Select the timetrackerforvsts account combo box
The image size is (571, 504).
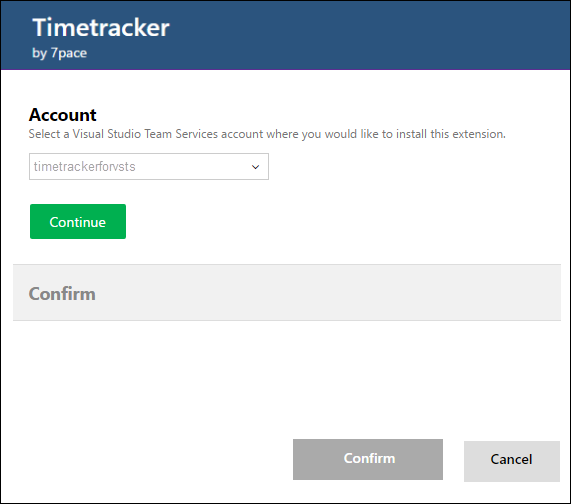pos(149,166)
